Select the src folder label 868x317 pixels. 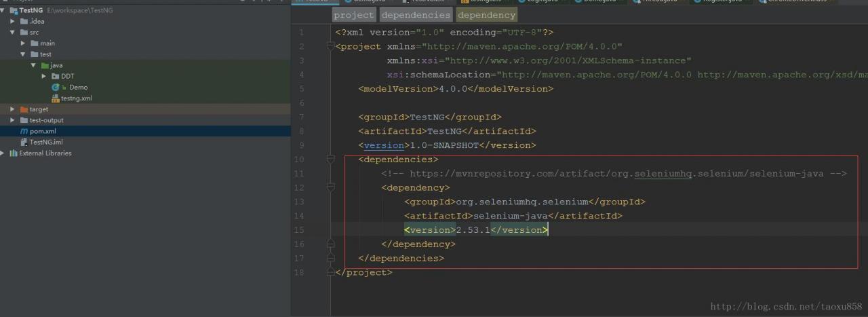click(x=34, y=32)
